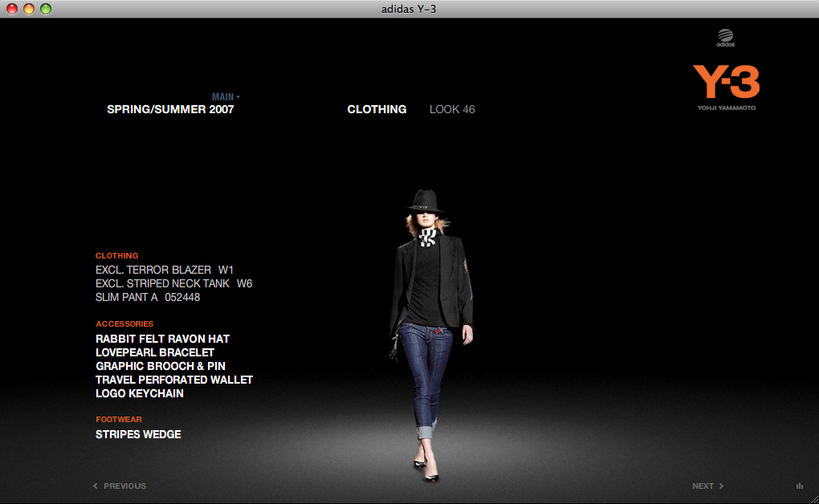Click the orange CLOTHING category heading
This screenshot has height=504, width=819.
click(x=116, y=256)
